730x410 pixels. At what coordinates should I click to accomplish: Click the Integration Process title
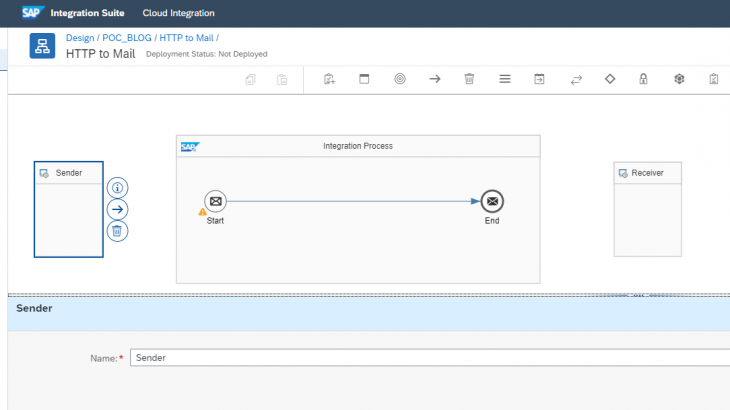(358, 146)
